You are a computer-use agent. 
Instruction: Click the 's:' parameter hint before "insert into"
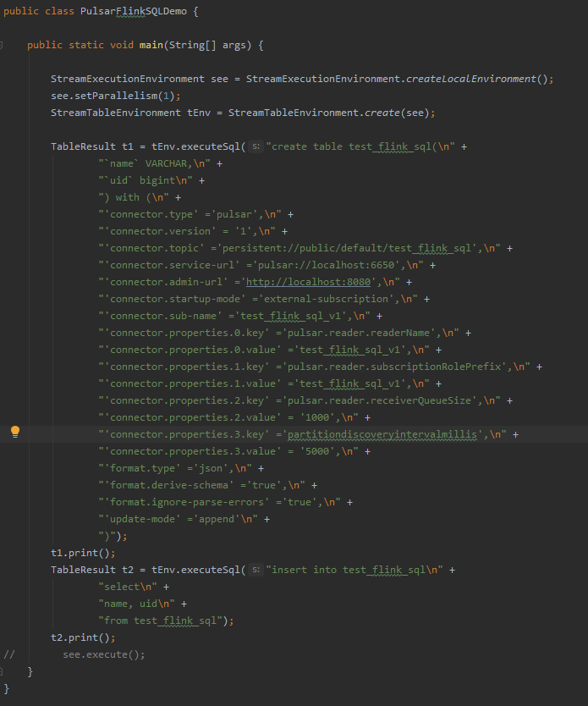256,570
